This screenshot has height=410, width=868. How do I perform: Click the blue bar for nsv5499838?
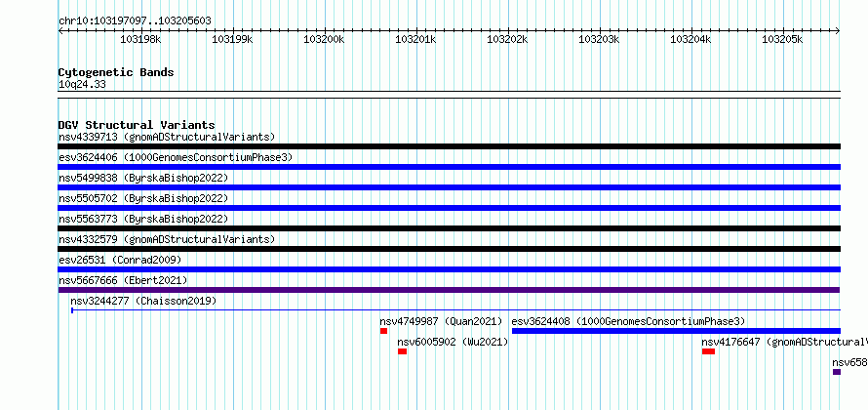pyautogui.click(x=450, y=187)
